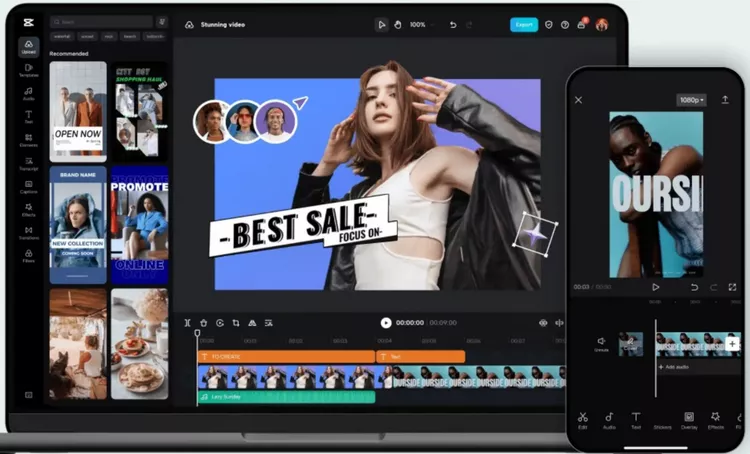Click the search field in the templates panel
Viewport: 750px width, 454px height.
pyautogui.click(x=101, y=22)
